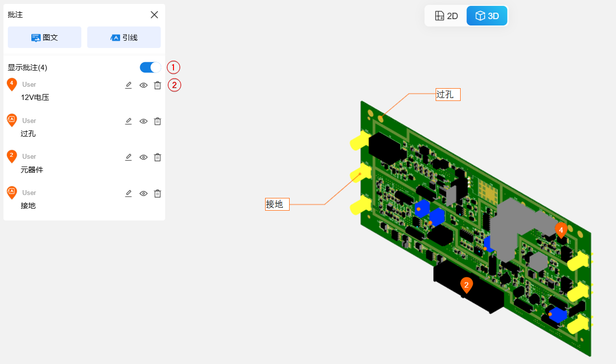Toggle visibility of the 接地 annotation

coord(143,194)
